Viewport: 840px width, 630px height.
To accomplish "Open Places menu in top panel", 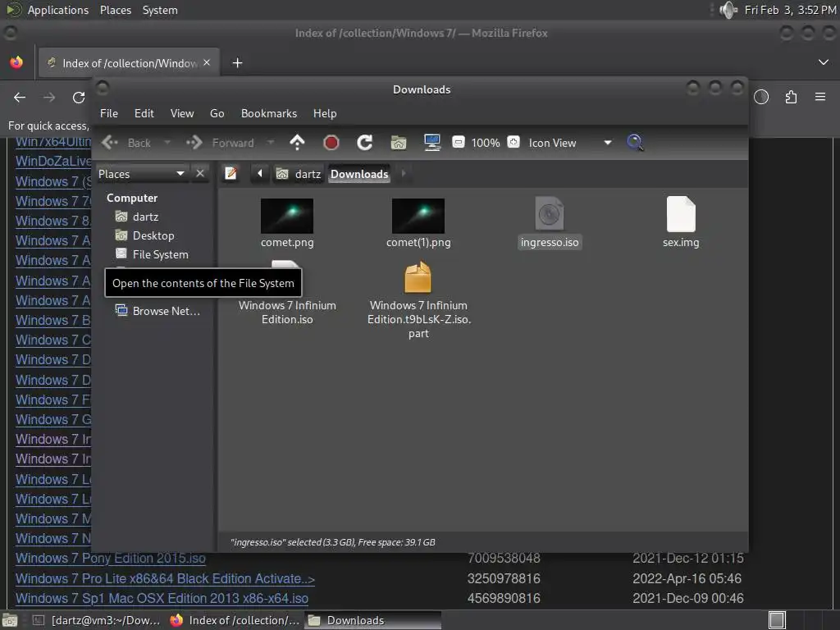I will pos(116,10).
